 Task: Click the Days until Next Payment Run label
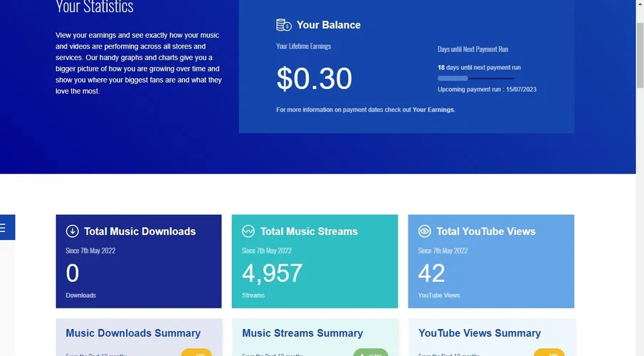click(x=473, y=49)
